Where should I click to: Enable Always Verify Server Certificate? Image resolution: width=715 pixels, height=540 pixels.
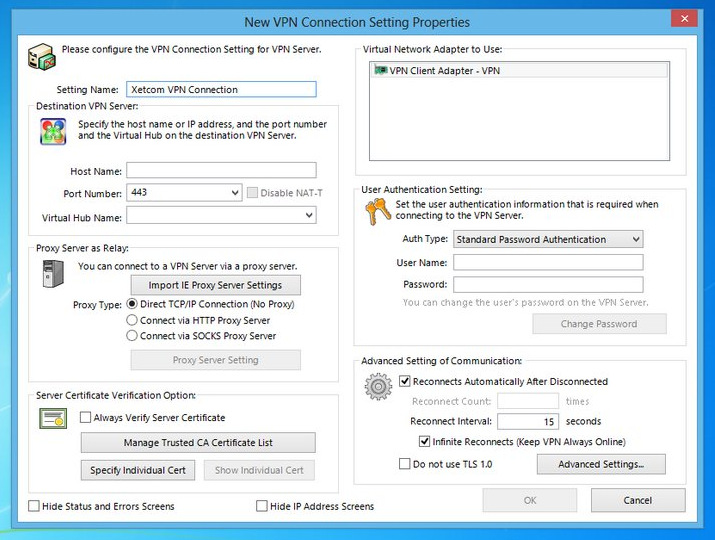[x=85, y=417]
